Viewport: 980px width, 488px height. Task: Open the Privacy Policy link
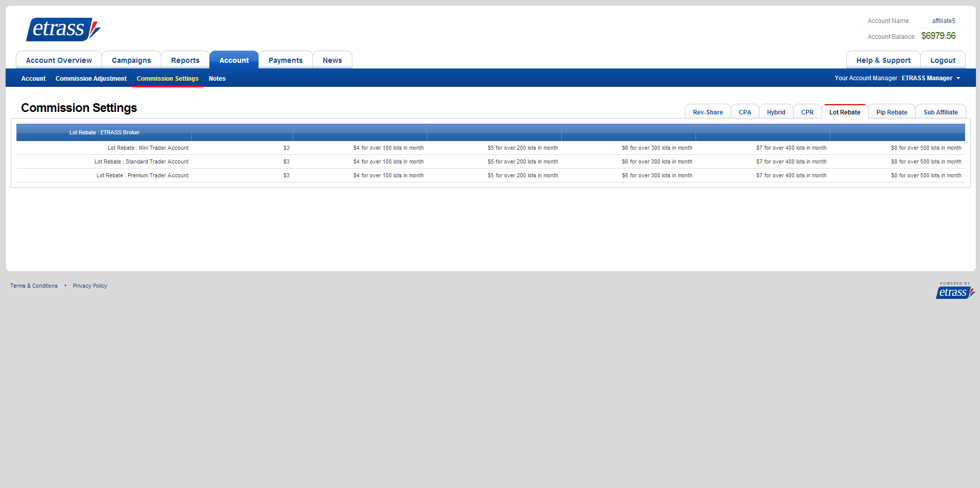point(90,286)
